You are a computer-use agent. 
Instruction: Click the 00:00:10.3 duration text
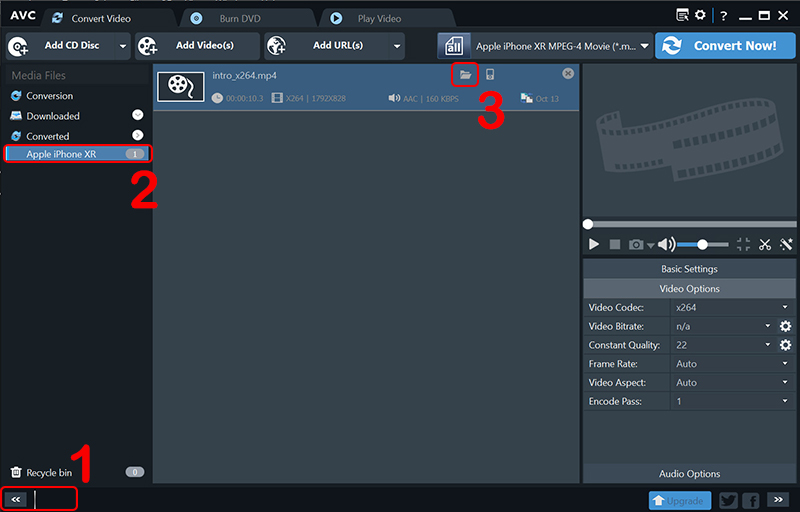(x=244, y=98)
